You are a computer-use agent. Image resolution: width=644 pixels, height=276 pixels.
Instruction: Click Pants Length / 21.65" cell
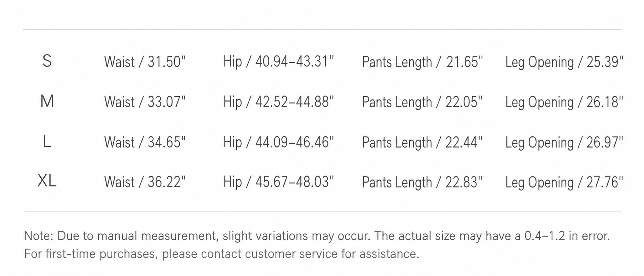coord(422,63)
